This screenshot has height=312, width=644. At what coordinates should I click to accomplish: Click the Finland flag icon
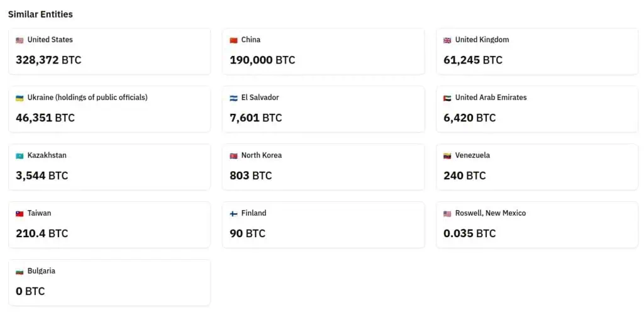coord(233,214)
